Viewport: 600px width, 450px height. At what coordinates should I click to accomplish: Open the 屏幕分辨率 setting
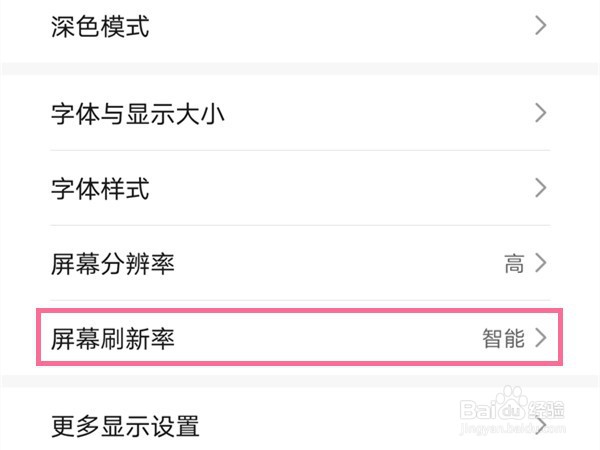(x=113, y=264)
